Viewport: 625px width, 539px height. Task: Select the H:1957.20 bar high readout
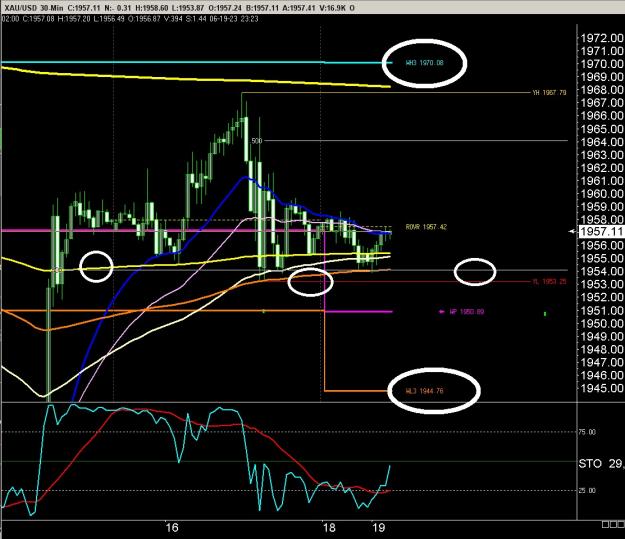pos(75,18)
